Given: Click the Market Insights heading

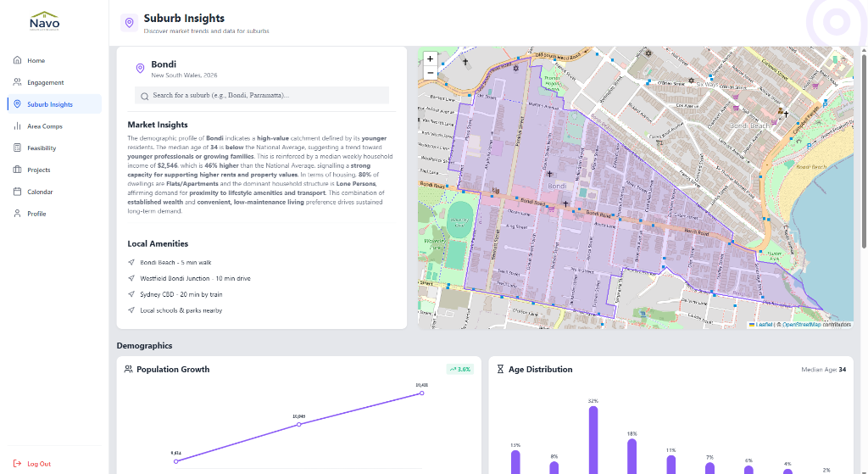Looking at the screenshot, I should coord(158,125).
